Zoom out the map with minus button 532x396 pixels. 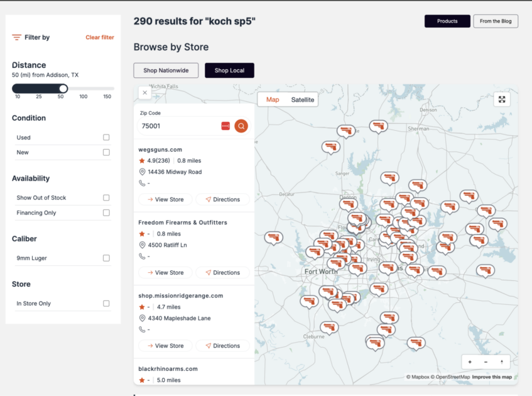point(486,362)
